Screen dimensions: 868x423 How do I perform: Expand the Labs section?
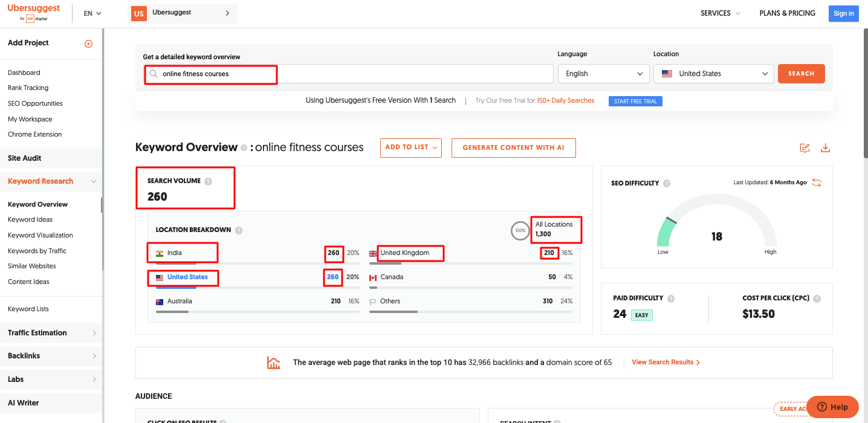94,379
